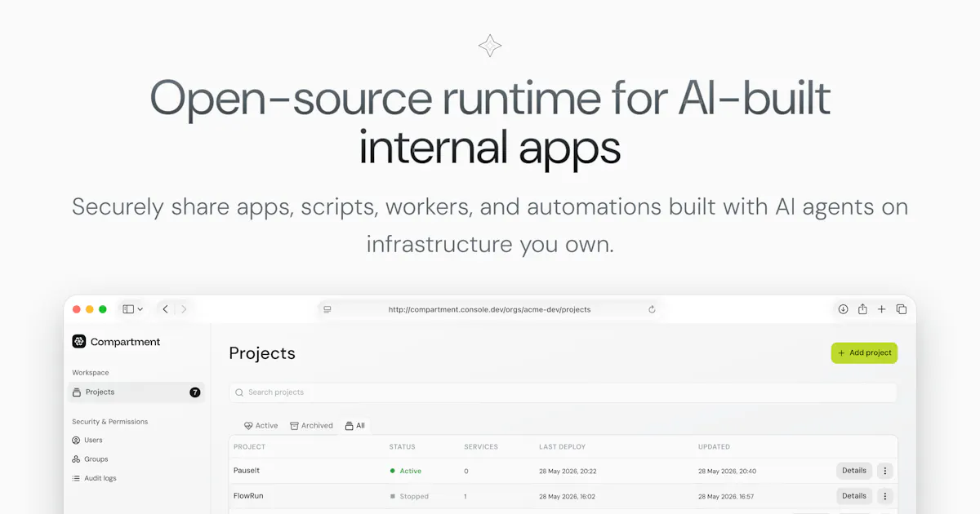980x514 pixels.
Task: Click the Projects page heading
Action: [262, 353]
